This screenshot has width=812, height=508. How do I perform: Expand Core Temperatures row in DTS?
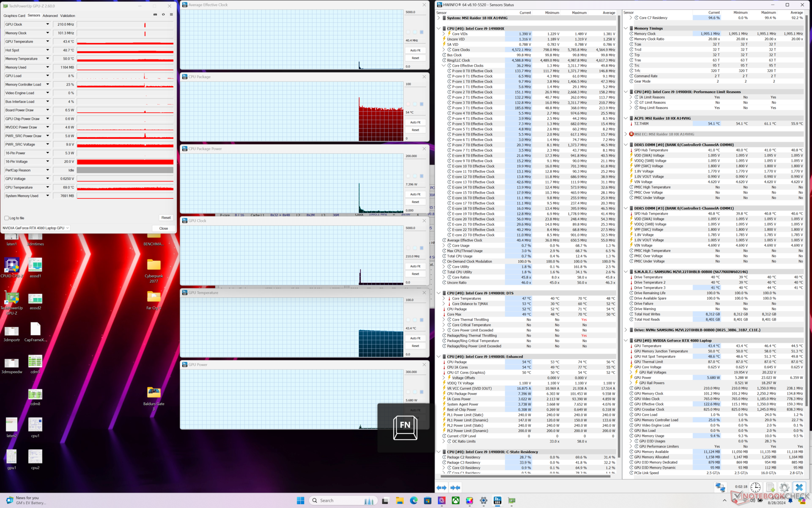pyautogui.click(x=444, y=298)
